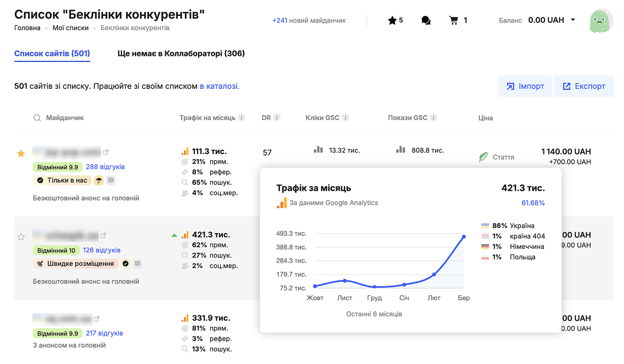This screenshot has height=364, width=624.
Task: Open the messages chat bubble icon
Action: 426,20
